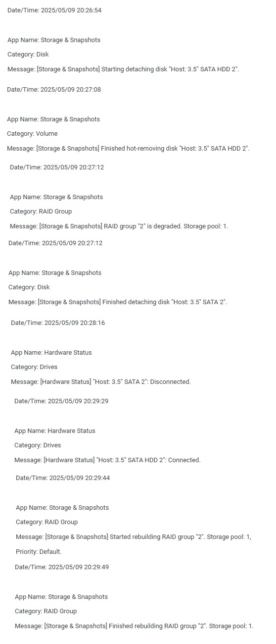Click the 'Finished detaching disk' message
The width and height of the screenshot is (276, 644).
point(118,302)
